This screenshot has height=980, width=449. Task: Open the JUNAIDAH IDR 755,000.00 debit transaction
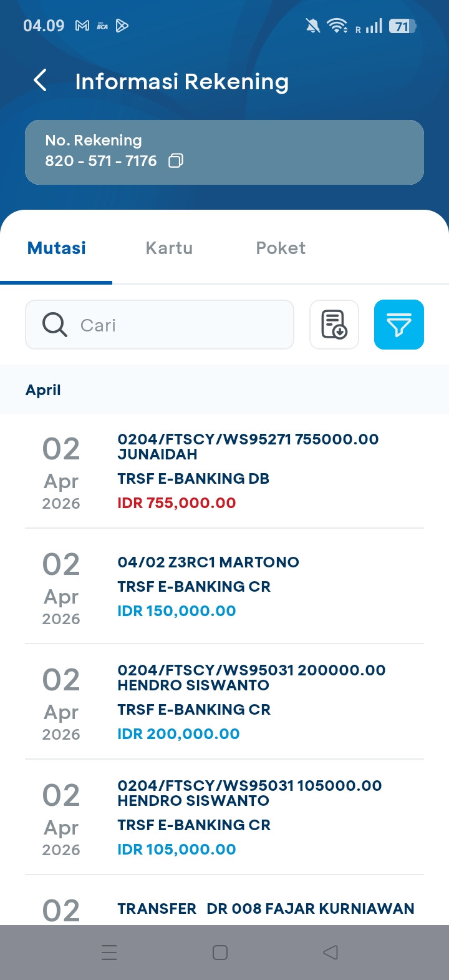224,471
